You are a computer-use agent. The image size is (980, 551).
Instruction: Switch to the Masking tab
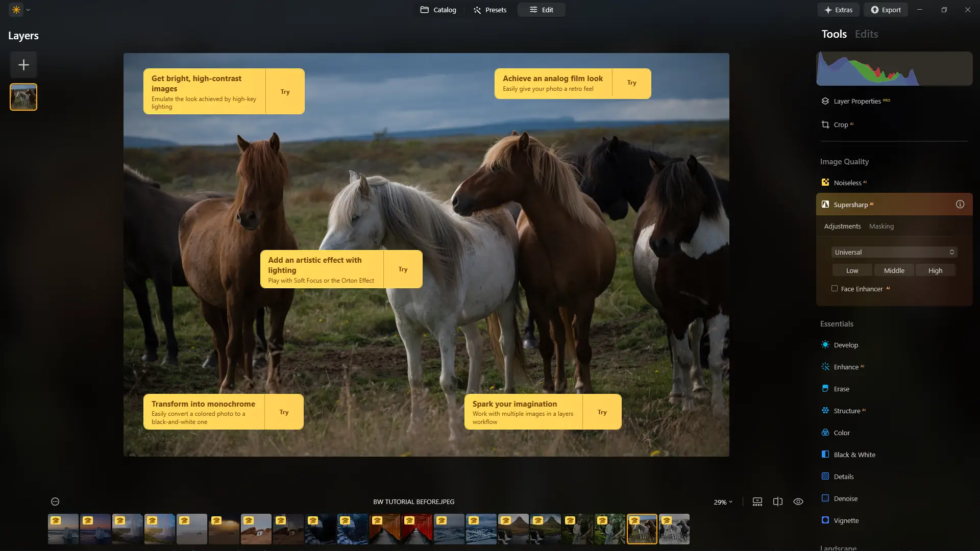point(881,226)
